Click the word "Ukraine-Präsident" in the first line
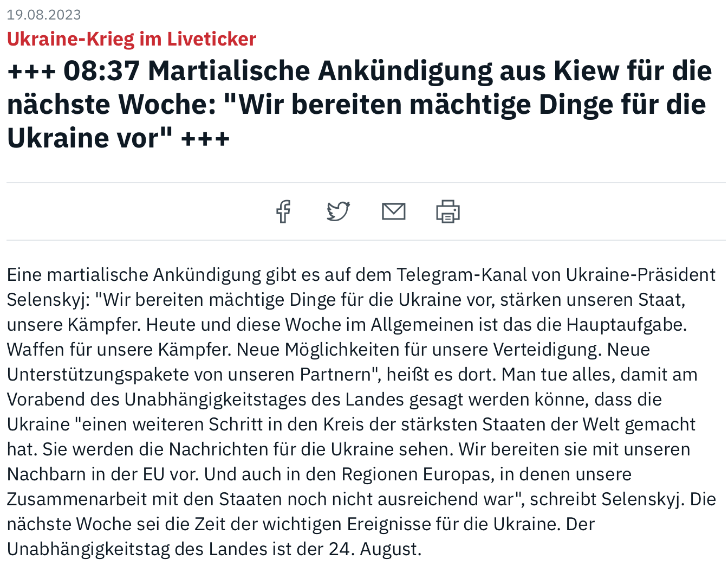 pyautogui.click(x=641, y=275)
